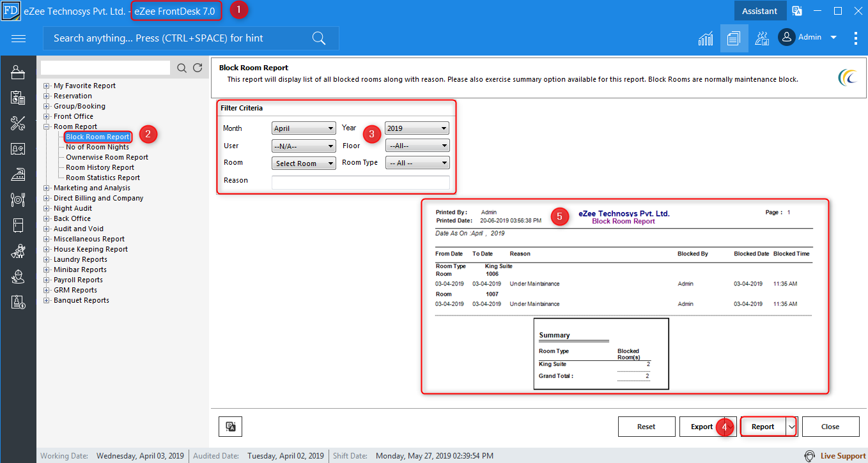Viewport: 868px width, 463px height.
Task: Click the Working Date value in the status bar
Action: click(140, 456)
